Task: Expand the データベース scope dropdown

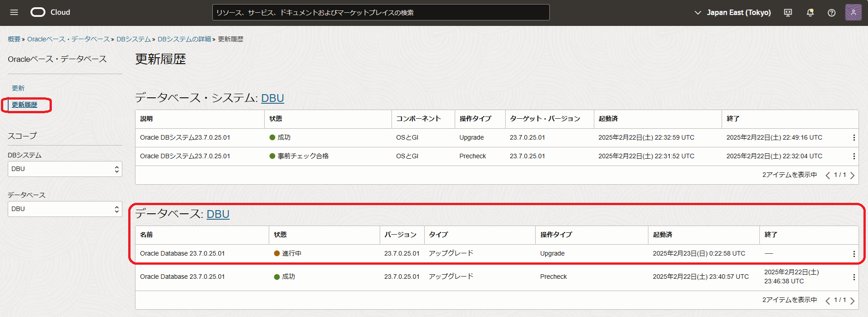Action: (x=65, y=209)
